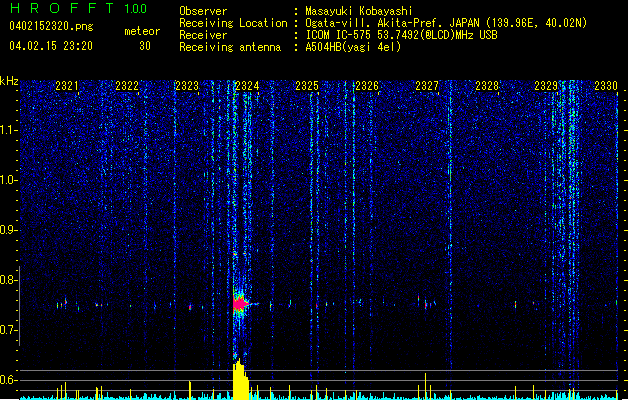Click the 1.1 kHz axis label
629x400 pixels.
(x=8, y=130)
